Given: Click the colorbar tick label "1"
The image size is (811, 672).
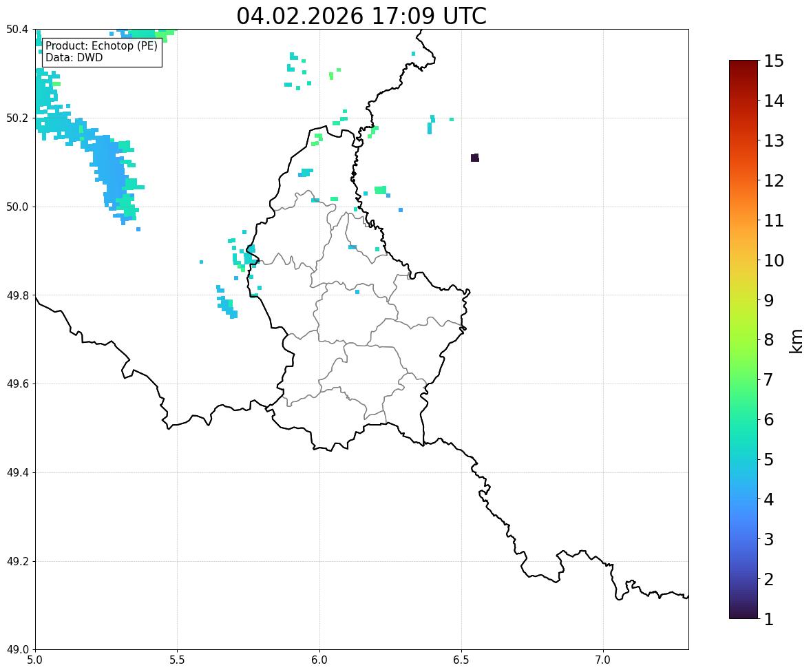Looking at the screenshot, I should point(768,619).
